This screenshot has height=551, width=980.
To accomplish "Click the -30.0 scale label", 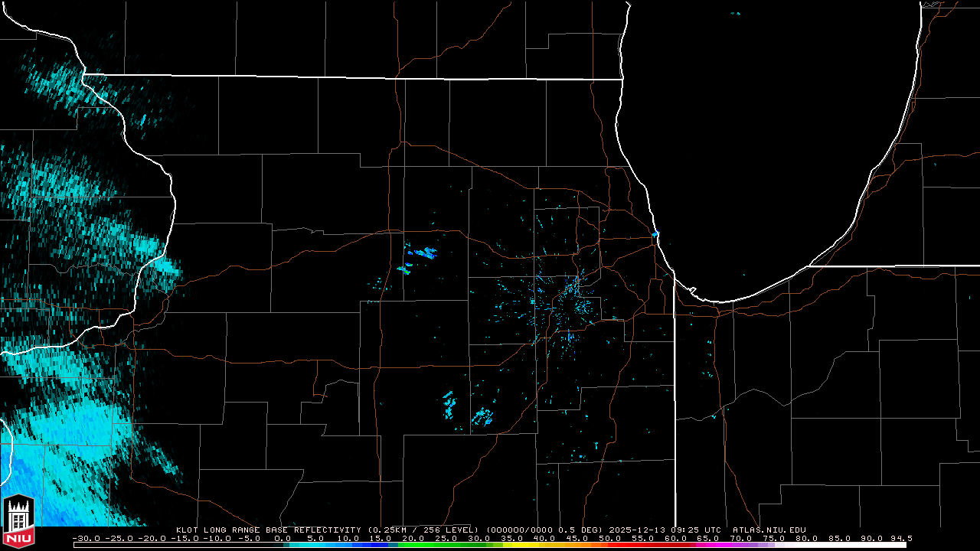I will coord(86,538).
